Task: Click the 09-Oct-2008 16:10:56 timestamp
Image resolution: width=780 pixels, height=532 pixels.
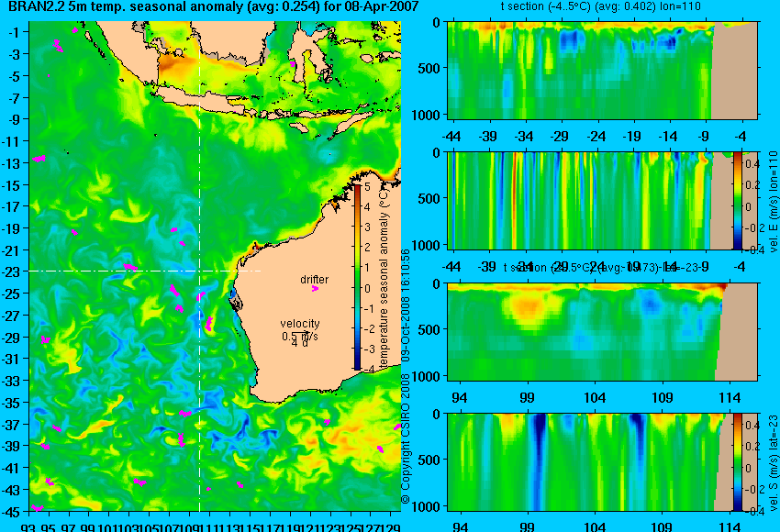Action: 406,305
